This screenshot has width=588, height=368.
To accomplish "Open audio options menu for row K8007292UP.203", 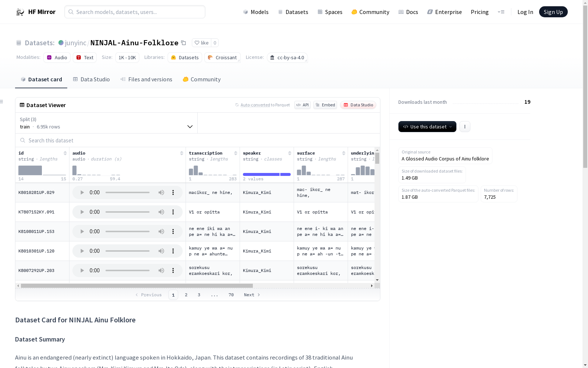I will tap(173, 270).
